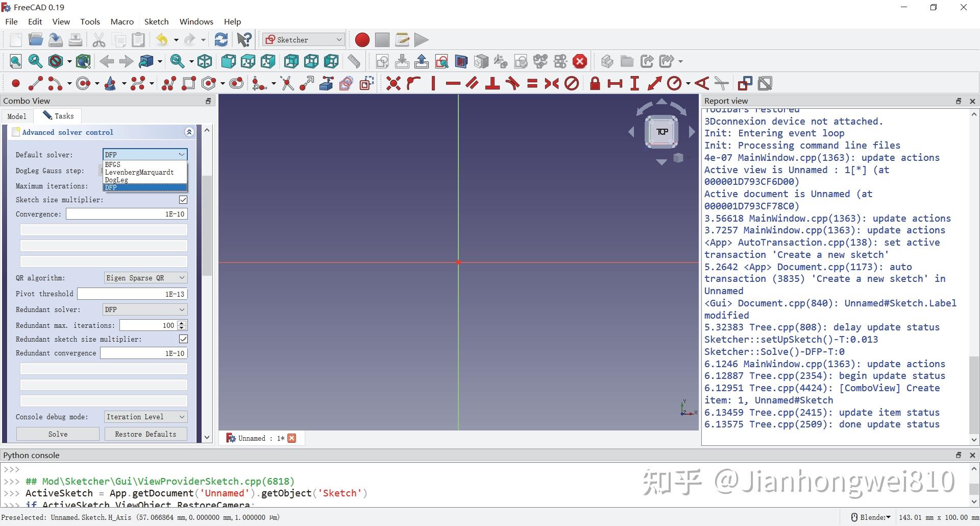Execute the macro with the green play icon
The image size is (980, 526).
click(420, 39)
